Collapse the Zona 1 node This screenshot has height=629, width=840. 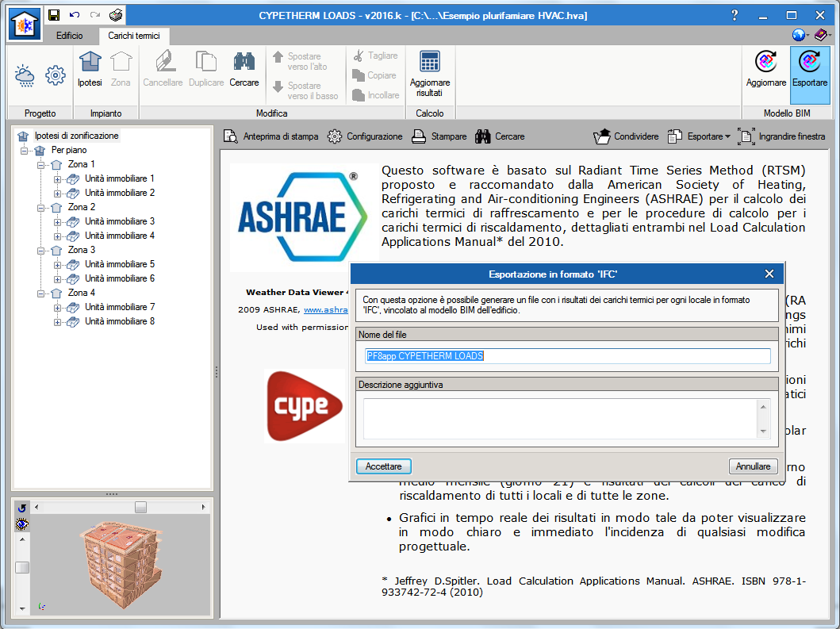pyautogui.click(x=40, y=165)
